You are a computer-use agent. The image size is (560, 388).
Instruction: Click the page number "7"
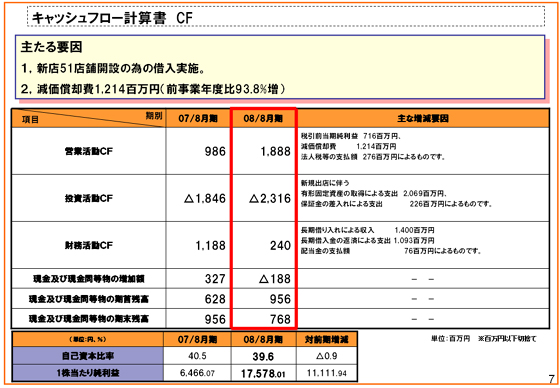tap(551, 379)
